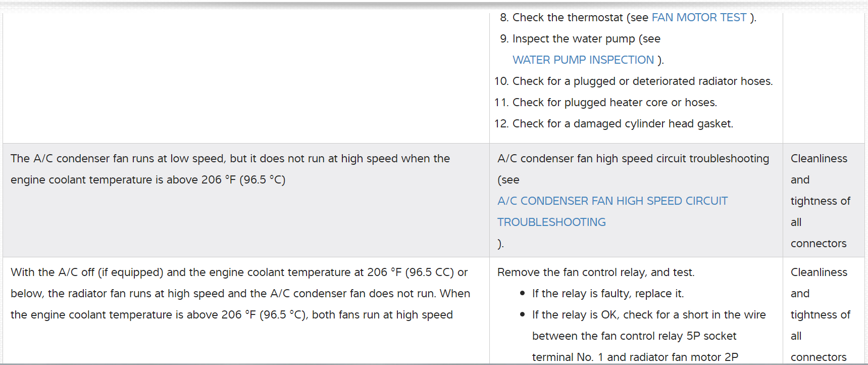
Task: Click 'Remove the fan control relay, and test.'
Action: click(596, 272)
